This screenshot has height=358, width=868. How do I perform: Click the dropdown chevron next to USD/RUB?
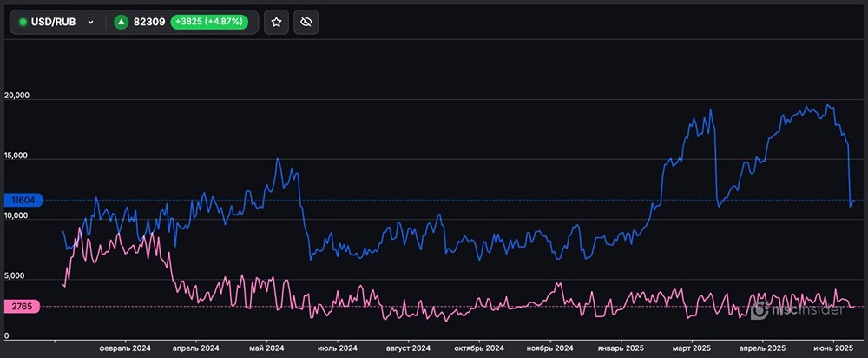pyautogui.click(x=90, y=23)
